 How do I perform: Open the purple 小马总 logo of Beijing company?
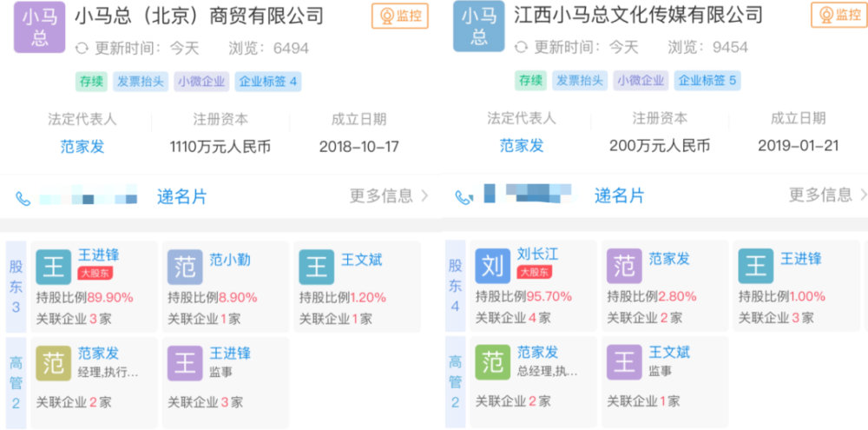[x=39, y=27]
